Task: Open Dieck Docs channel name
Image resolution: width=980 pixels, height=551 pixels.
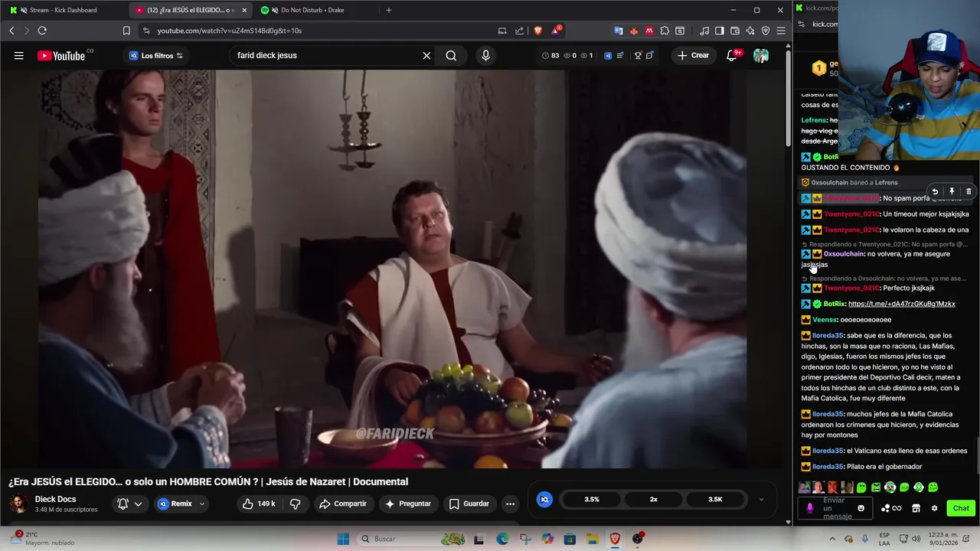Action: 56,499
